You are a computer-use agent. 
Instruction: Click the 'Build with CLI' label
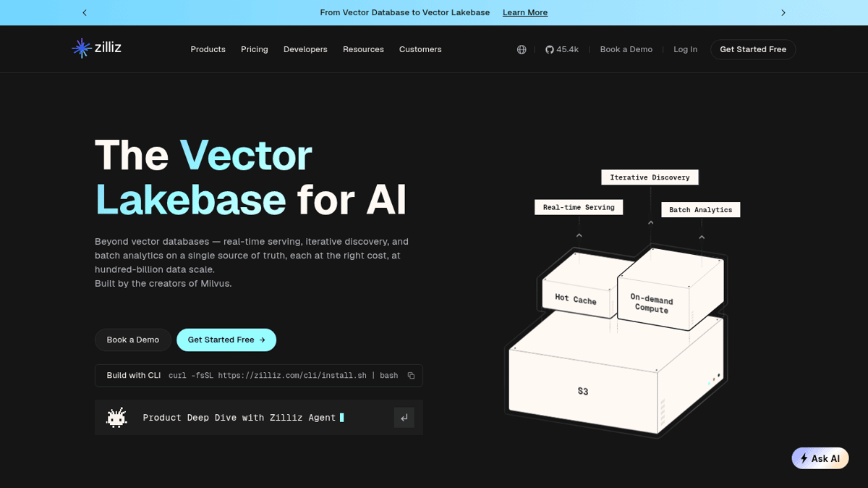(x=134, y=376)
